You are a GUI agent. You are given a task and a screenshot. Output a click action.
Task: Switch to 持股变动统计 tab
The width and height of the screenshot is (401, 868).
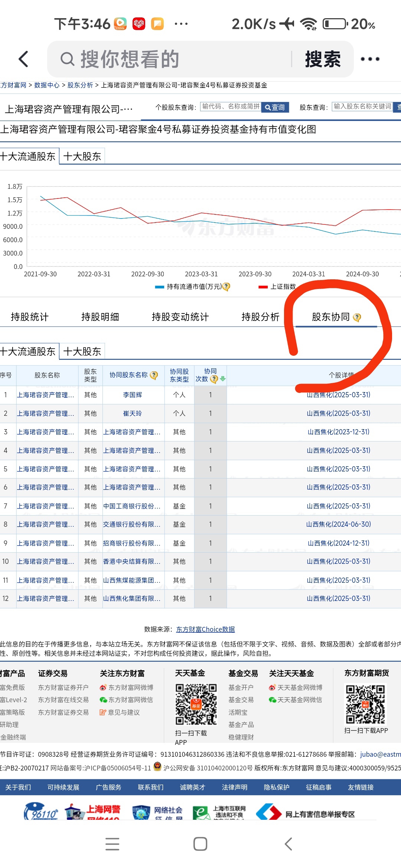[180, 317]
